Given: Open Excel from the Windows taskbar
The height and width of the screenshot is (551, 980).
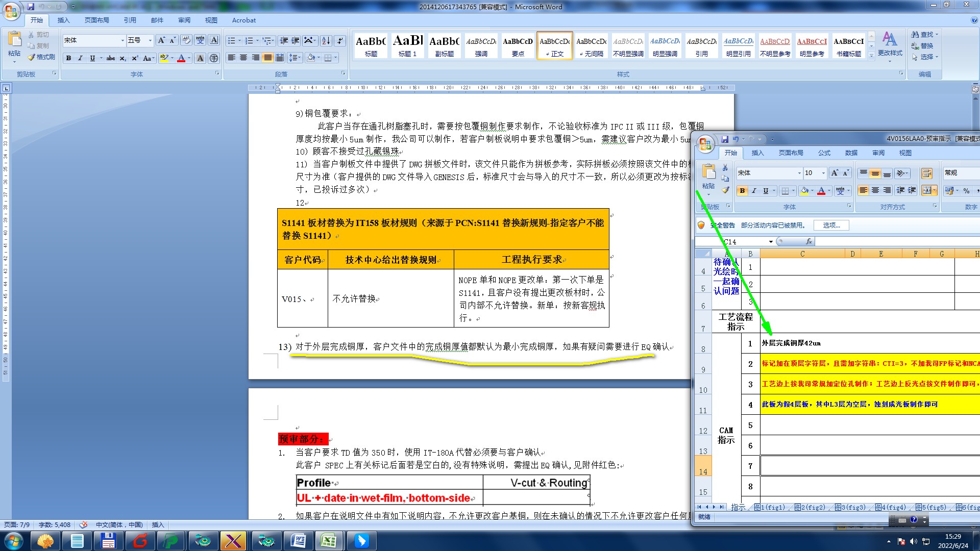Looking at the screenshot, I should pos(329,541).
